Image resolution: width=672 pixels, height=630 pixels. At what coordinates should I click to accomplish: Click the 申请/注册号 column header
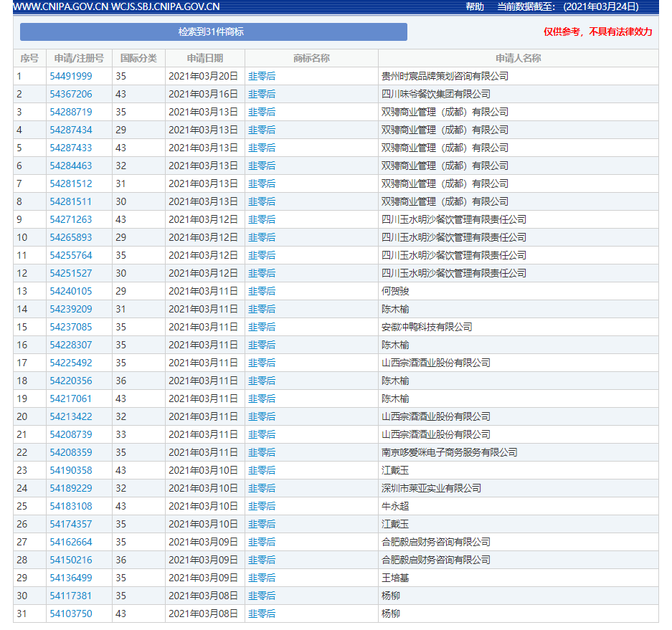click(x=79, y=58)
